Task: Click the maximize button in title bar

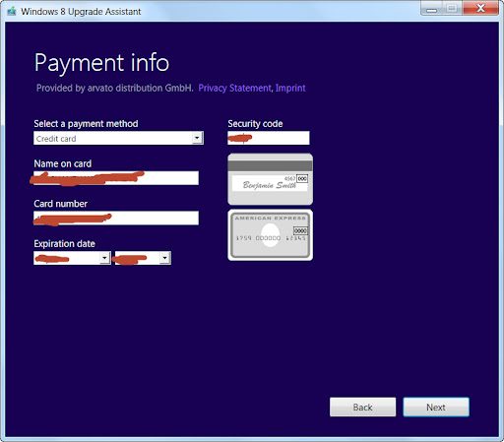Action: point(453,8)
